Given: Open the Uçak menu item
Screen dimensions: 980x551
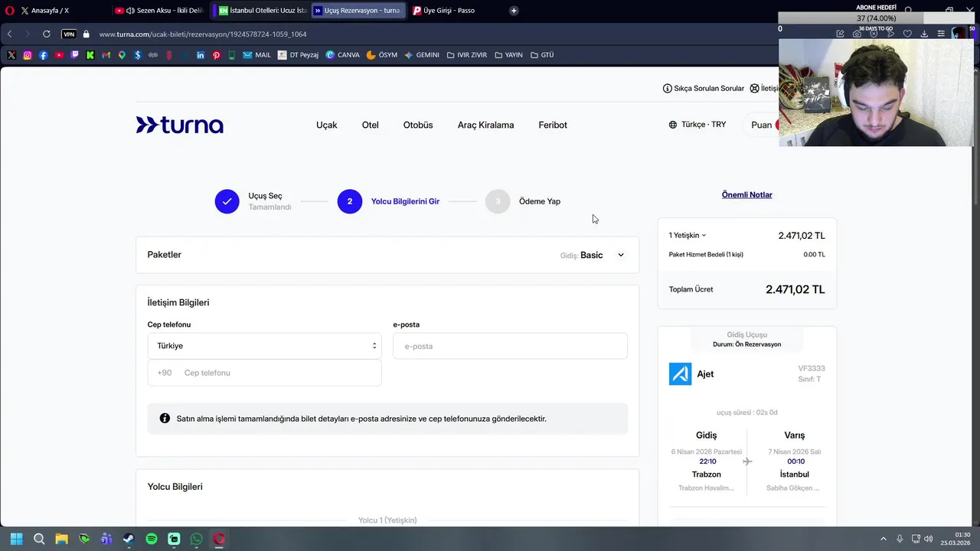Looking at the screenshot, I should 326,125.
